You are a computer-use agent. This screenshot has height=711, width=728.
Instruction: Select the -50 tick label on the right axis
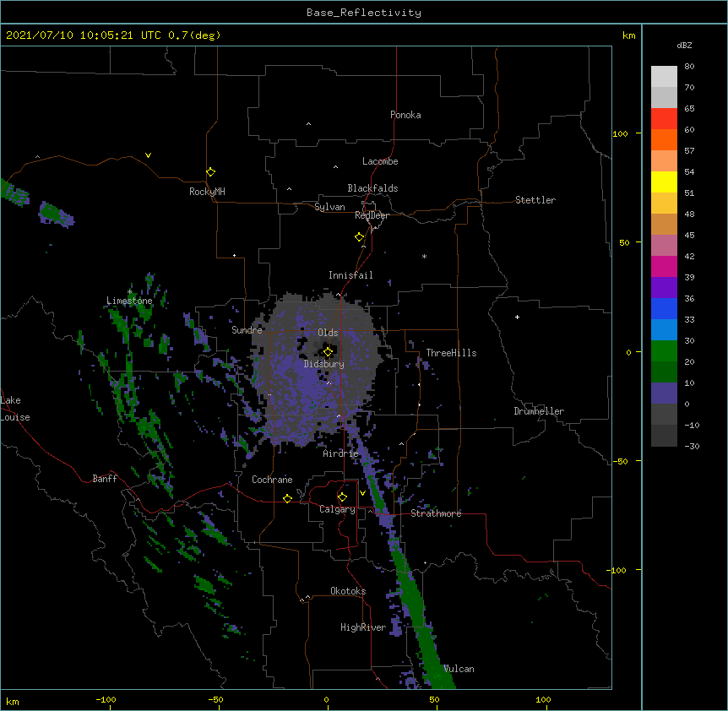[x=620, y=461]
